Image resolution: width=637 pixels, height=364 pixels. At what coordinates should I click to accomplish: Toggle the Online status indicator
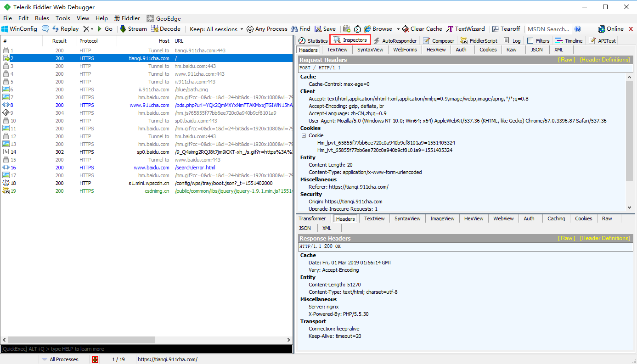click(x=612, y=28)
